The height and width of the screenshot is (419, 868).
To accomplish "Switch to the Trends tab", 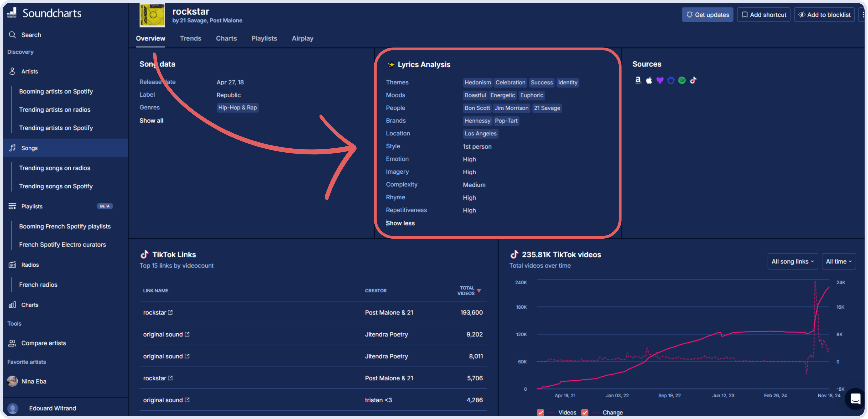I will coord(191,38).
